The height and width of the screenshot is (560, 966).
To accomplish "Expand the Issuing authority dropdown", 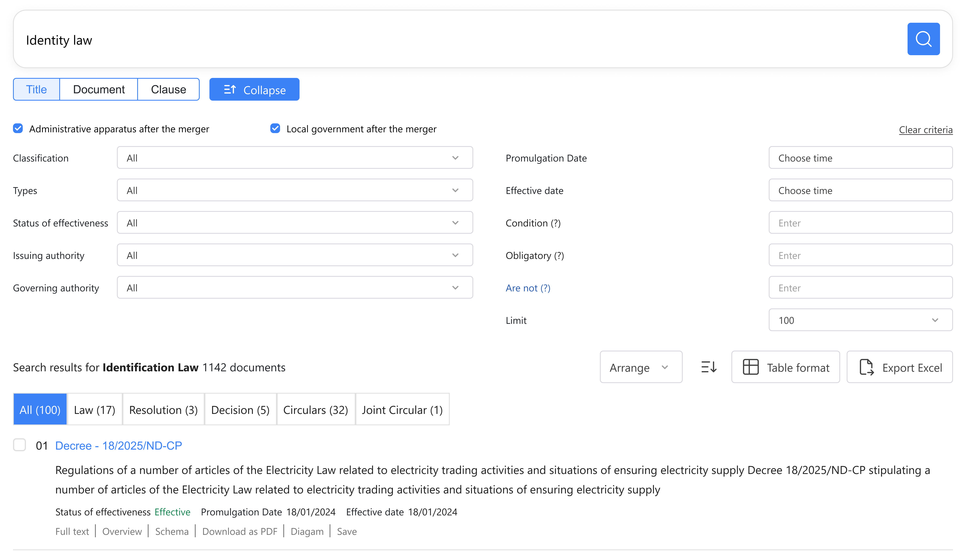I will [x=294, y=255].
